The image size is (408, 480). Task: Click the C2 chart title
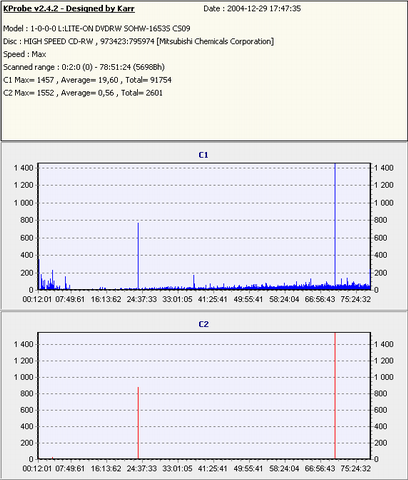203,324
